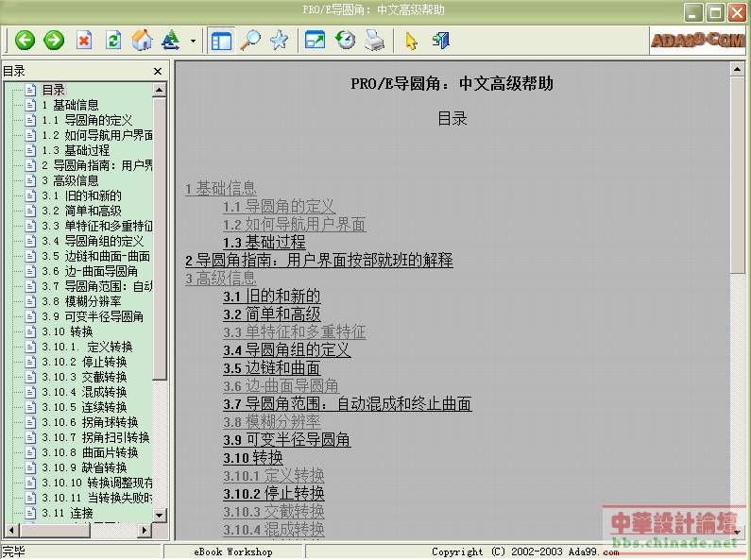Click the page icon beside 3.5 边链和曲面
The width and height of the screenshot is (751, 560).
click(30, 256)
